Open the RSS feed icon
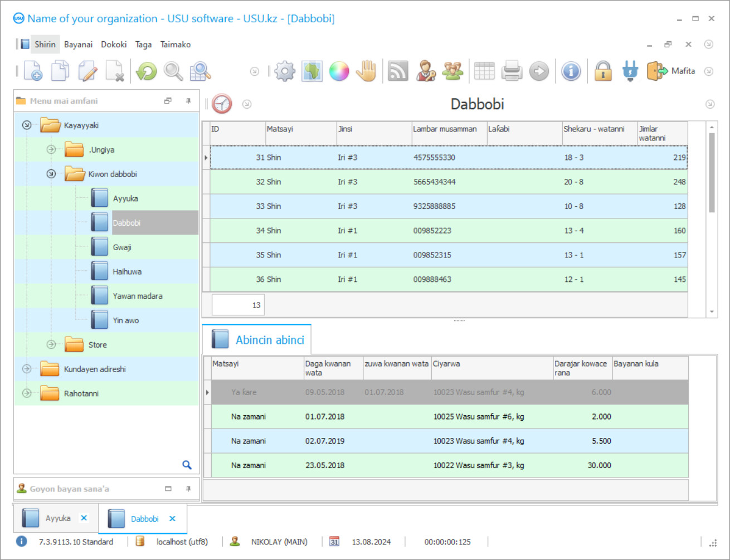Image resolution: width=730 pixels, height=560 pixels. pyautogui.click(x=398, y=71)
